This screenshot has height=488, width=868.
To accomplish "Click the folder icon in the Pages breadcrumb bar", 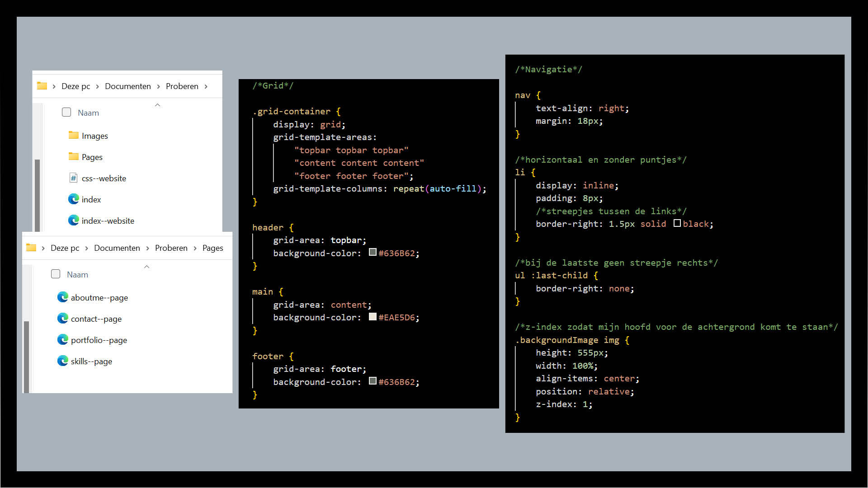I will pos(31,248).
